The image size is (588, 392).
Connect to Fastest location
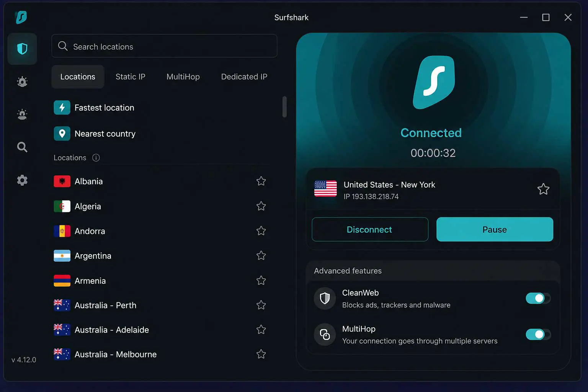click(x=161, y=108)
